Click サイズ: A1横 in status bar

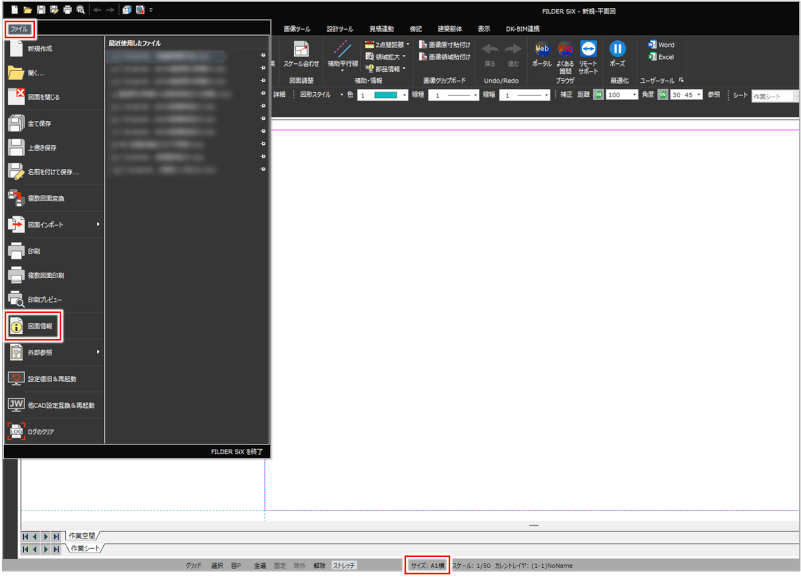[427, 566]
